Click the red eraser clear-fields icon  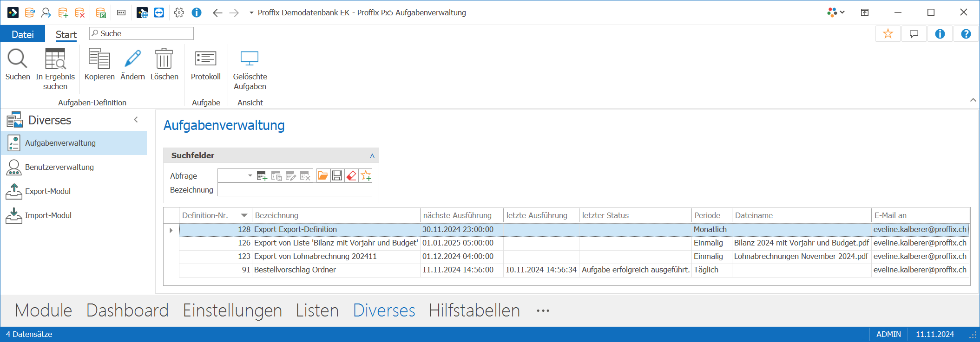352,176
